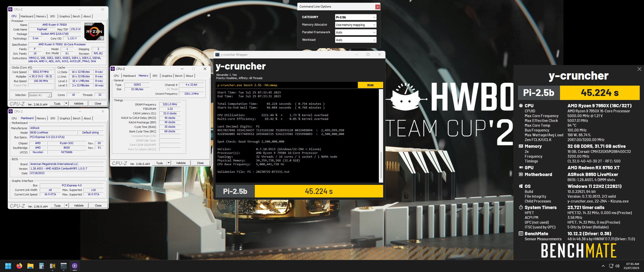
Task: Click the DRAM Frequency value 3201.0 MHz
Action: coord(170,104)
